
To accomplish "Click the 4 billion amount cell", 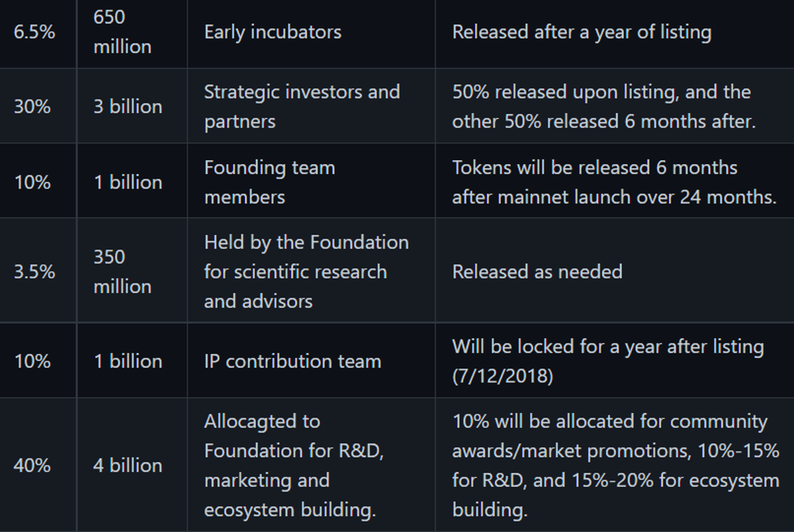I will [x=128, y=465].
